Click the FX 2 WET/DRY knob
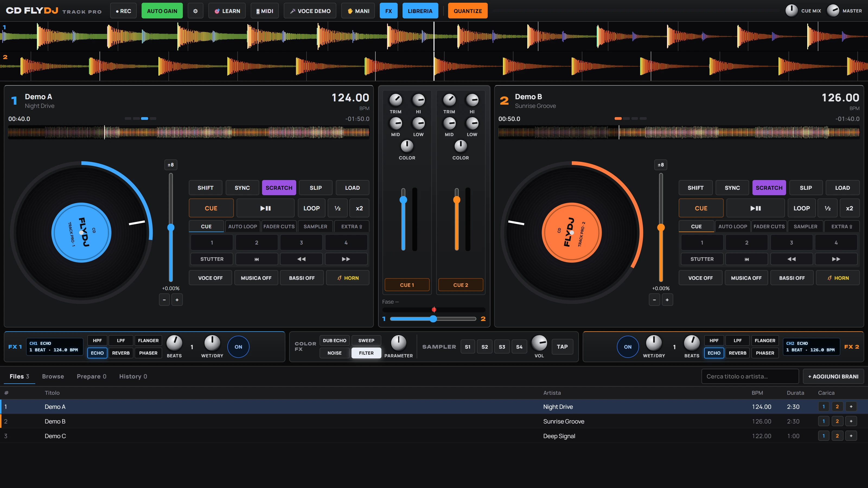 click(654, 343)
